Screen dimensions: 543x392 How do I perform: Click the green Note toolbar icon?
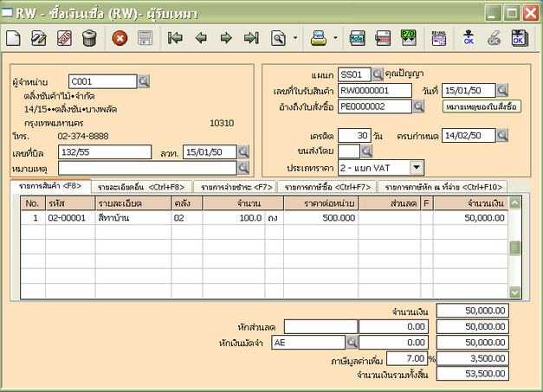pyautogui.click(x=357, y=38)
